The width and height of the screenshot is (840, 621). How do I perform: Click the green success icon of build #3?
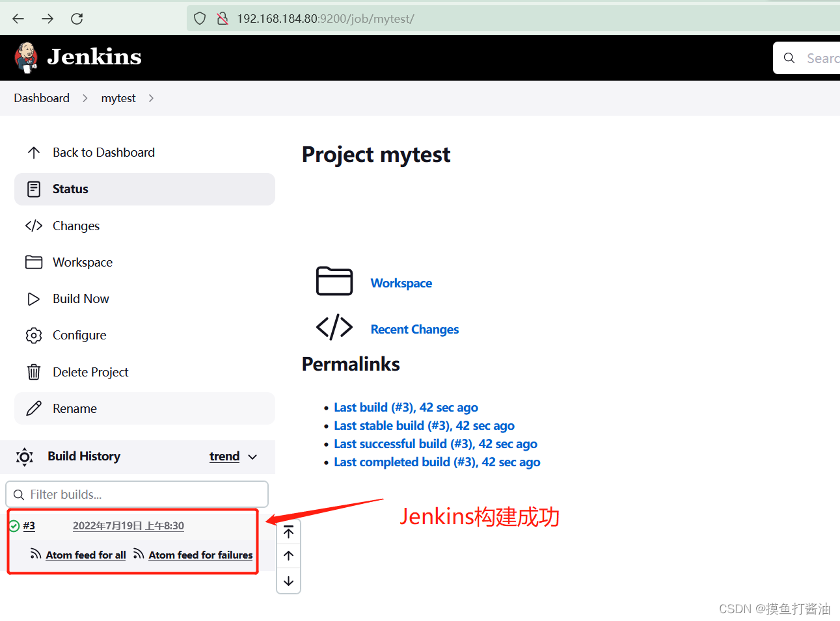point(14,526)
